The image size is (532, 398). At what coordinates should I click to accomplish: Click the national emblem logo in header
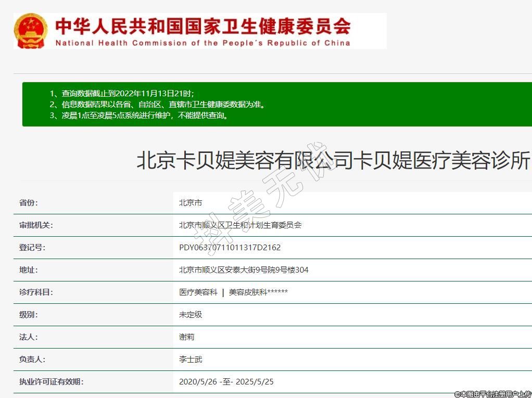(x=31, y=30)
